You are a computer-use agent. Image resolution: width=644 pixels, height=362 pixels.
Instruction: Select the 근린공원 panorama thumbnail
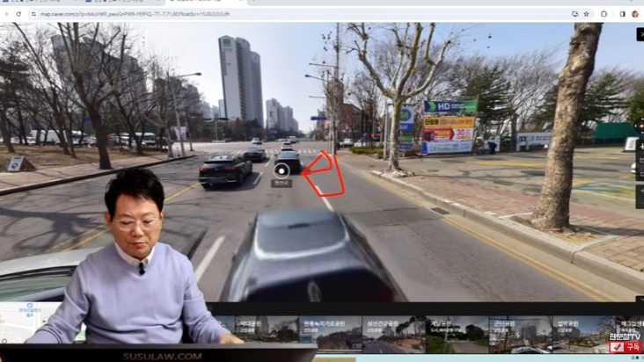click(520, 334)
